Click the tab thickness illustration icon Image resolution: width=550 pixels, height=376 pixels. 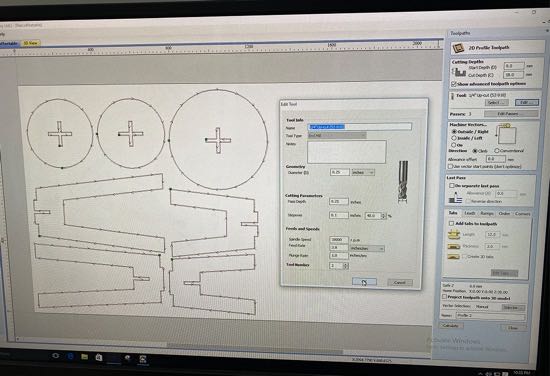point(454,246)
